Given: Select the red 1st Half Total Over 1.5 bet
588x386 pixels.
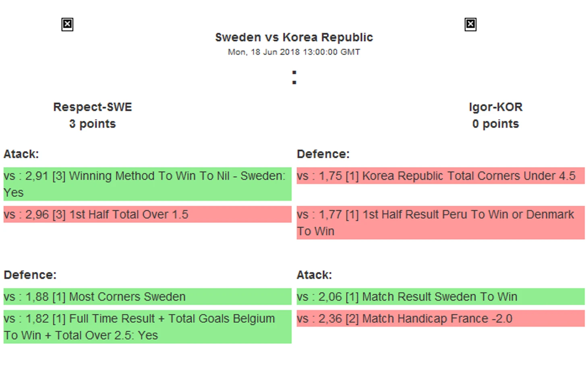Looking at the screenshot, I should (x=147, y=215).
